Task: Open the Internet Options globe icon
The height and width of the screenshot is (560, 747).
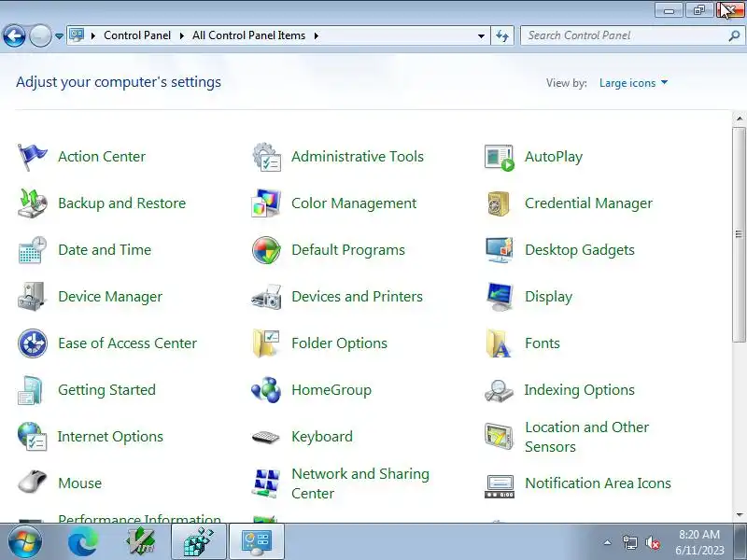Action: click(32, 436)
